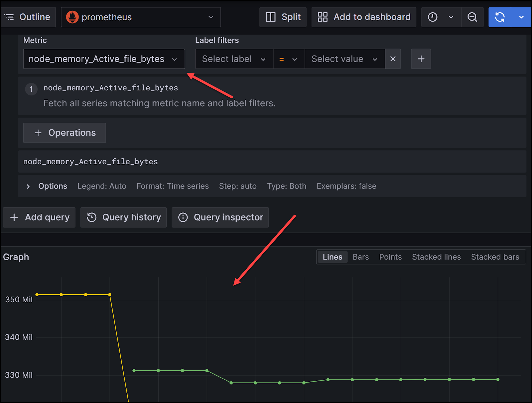Click the Outline list icon

(10, 17)
